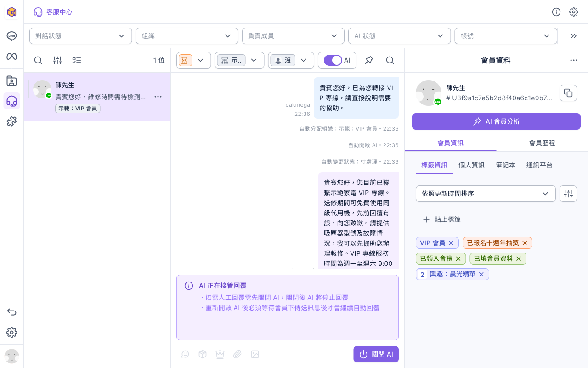Screen dimensions: 588x368
Task: Copy the member ID
Action: click(x=568, y=93)
